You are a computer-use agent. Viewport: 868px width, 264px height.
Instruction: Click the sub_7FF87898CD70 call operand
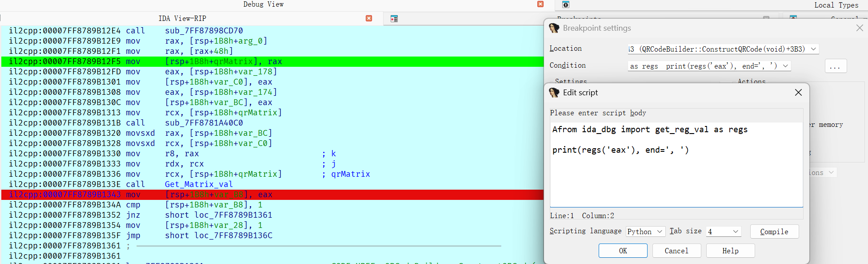tap(204, 31)
